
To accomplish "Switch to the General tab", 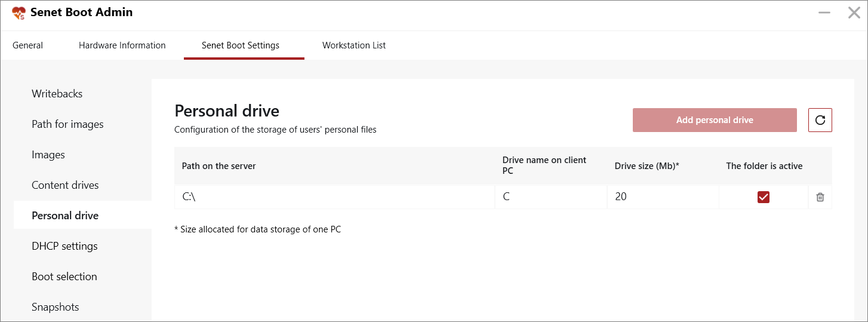I will click(x=27, y=45).
